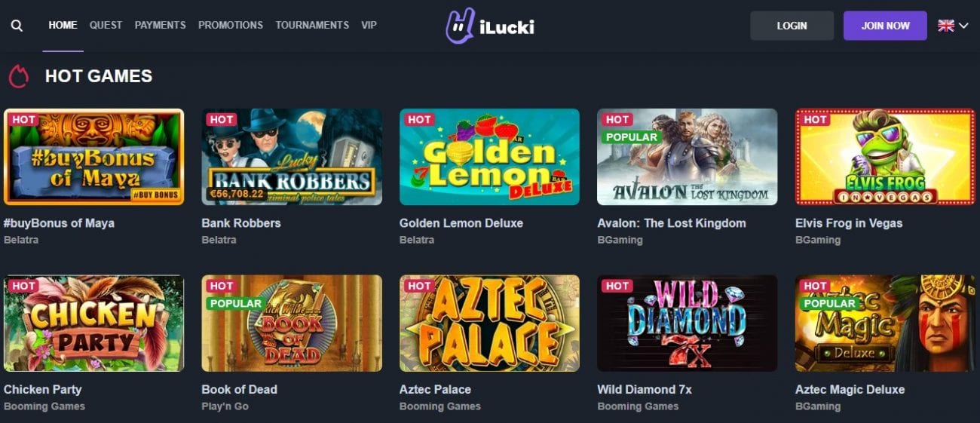The width and height of the screenshot is (980, 423).
Task: Go to the Quest page
Action: pos(106,25)
